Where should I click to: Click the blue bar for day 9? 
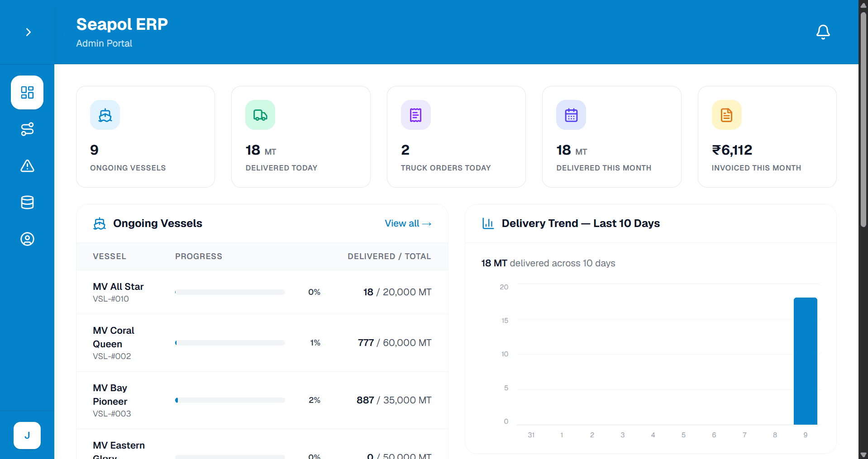point(805,361)
